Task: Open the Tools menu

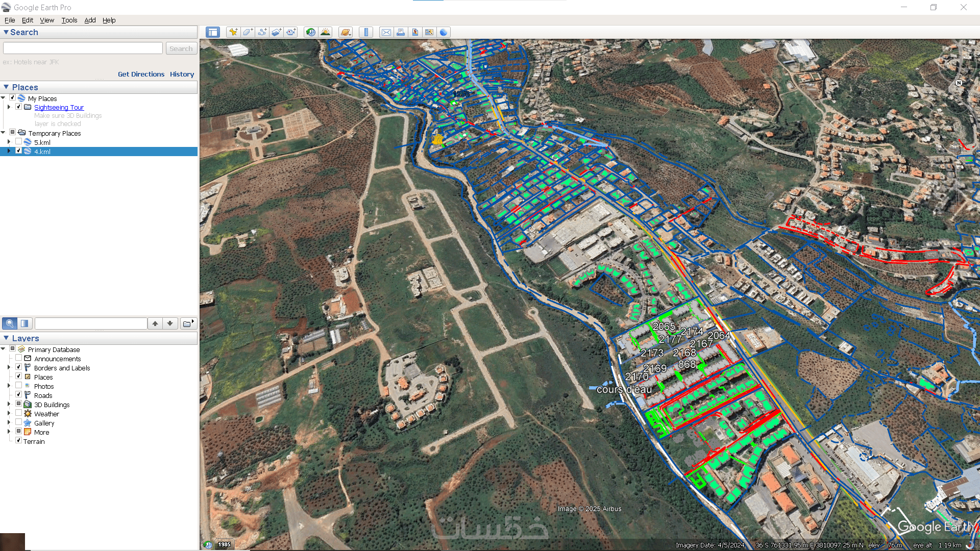Action: (x=69, y=20)
